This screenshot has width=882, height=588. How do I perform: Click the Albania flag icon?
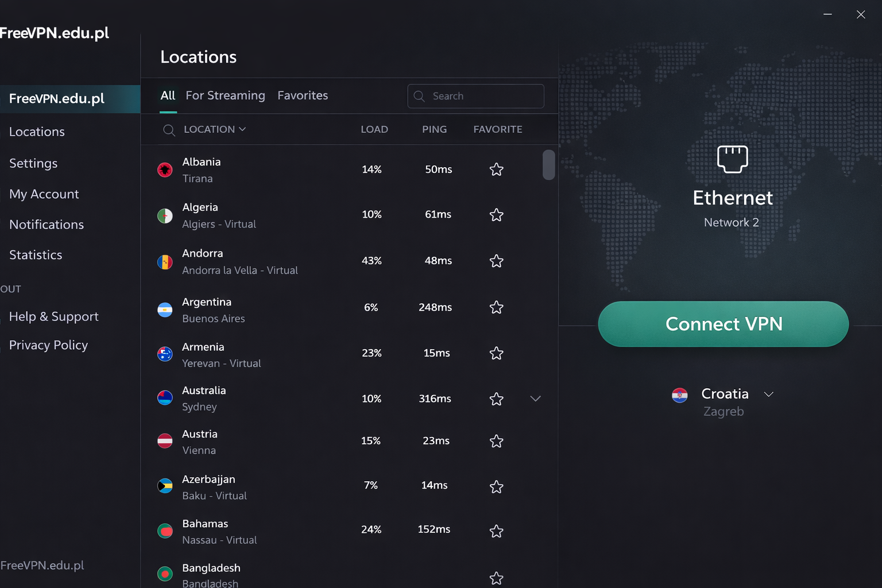pyautogui.click(x=165, y=170)
